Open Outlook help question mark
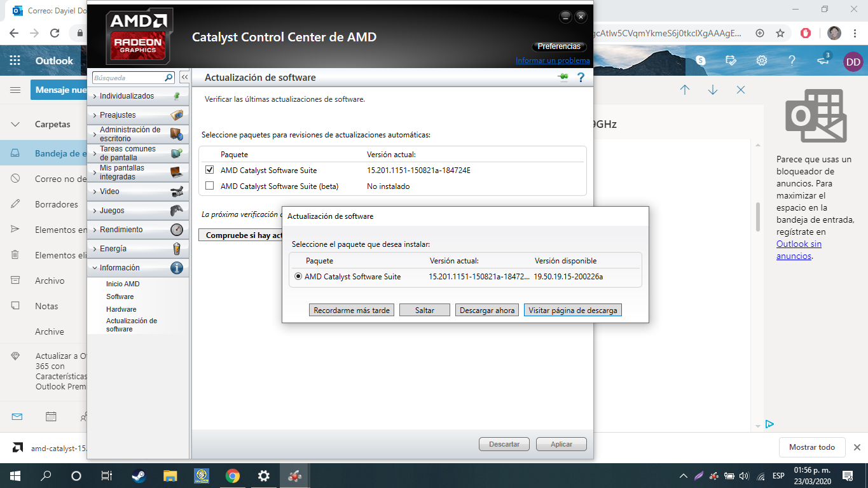 tap(792, 60)
